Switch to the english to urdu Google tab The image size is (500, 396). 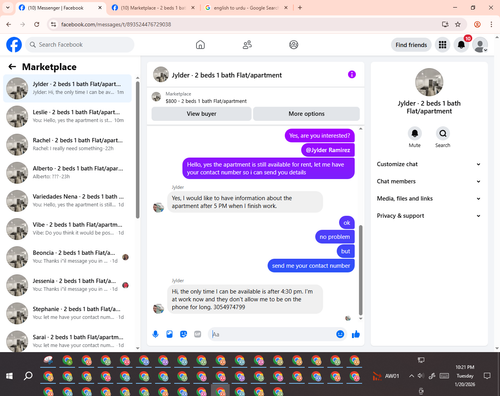(x=245, y=8)
